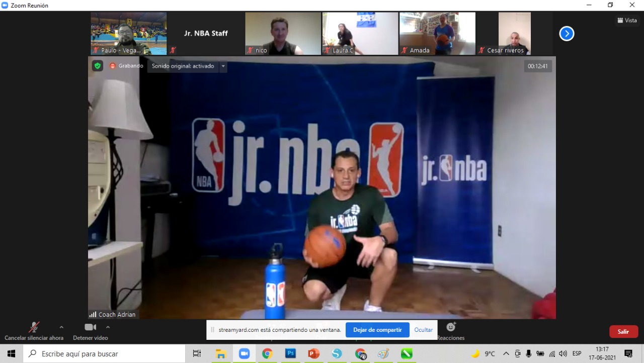Viewport: 644px width, 363px height.
Task: Toggle camera with Detener video
Action: tap(91, 331)
